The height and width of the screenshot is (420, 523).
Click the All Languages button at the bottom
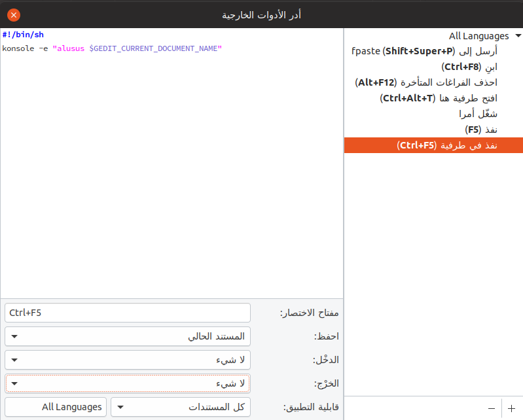(x=56, y=407)
